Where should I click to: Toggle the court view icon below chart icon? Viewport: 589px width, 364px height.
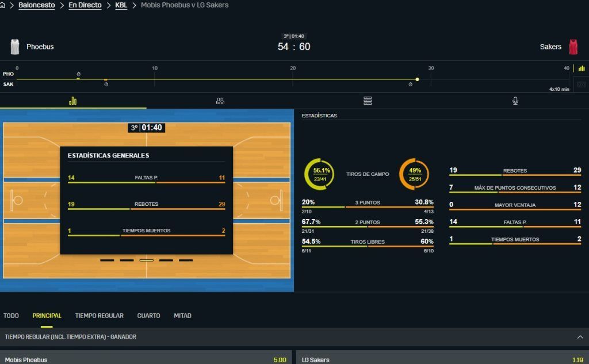tap(582, 84)
